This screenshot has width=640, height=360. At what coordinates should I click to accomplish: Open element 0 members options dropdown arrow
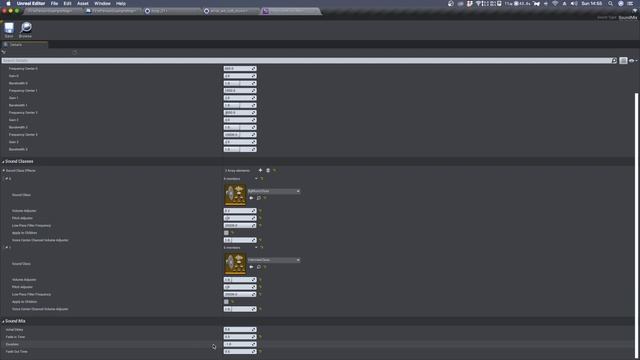256,179
